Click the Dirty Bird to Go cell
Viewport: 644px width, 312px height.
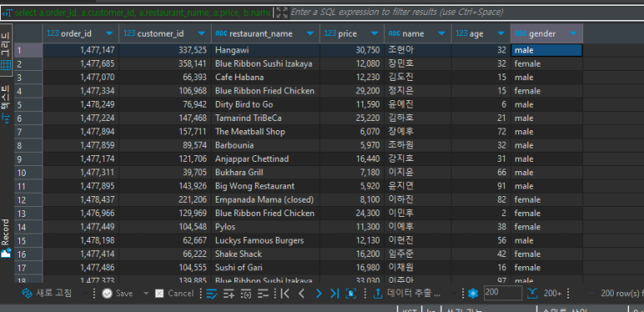pyautogui.click(x=265, y=104)
